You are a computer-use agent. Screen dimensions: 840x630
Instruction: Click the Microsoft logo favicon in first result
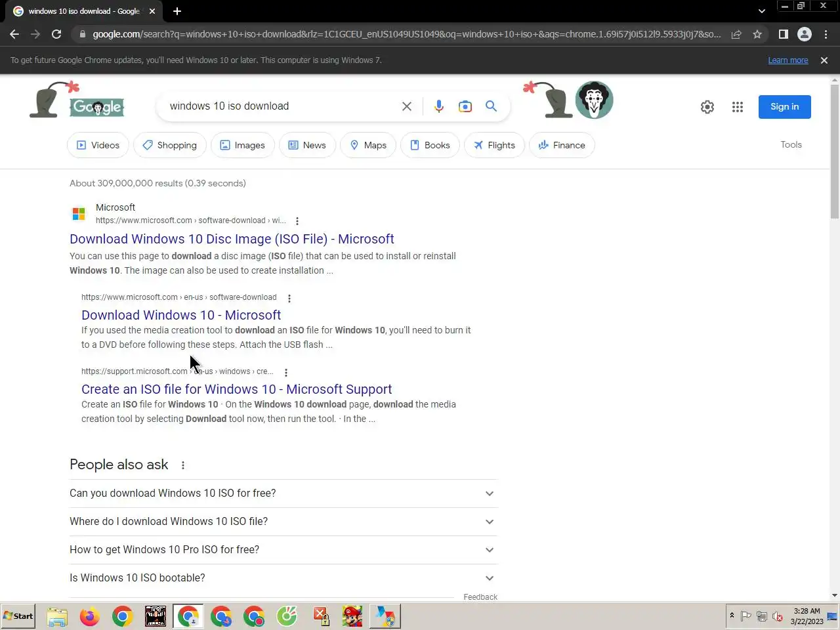pos(79,214)
